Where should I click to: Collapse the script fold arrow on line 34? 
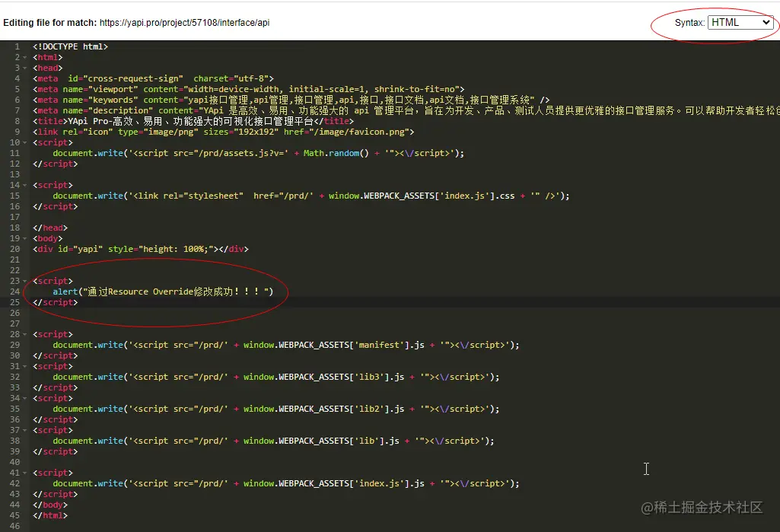[x=25, y=398]
